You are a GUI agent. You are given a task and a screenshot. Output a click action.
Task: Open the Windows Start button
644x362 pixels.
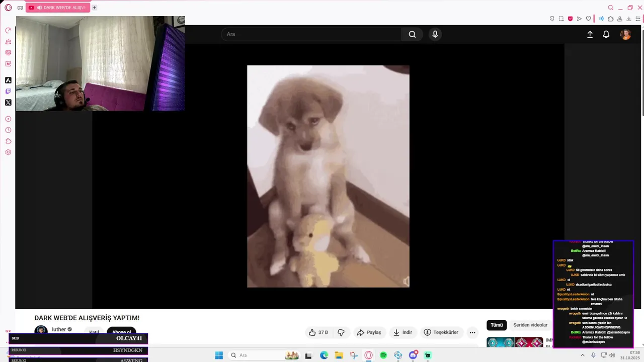tap(219, 355)
